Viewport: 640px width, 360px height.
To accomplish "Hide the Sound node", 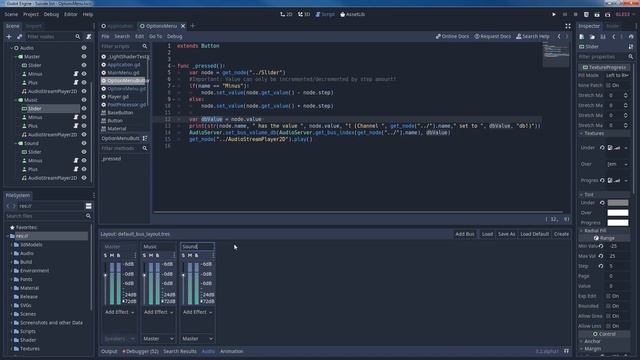I will tap(84, 143).
